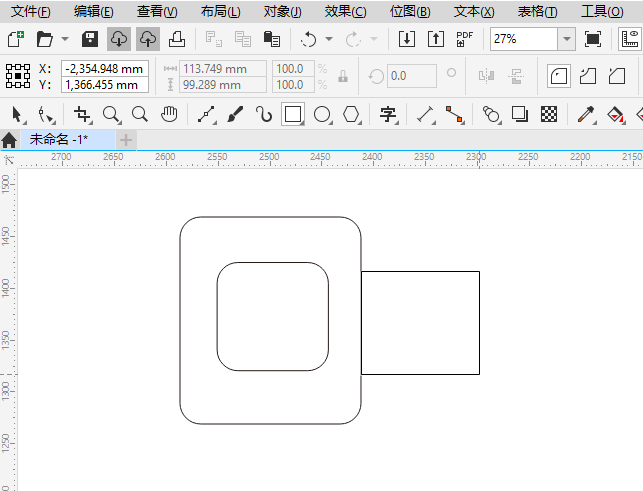Screen dimensions: 643x491
Task: Select the Shape edit tool
Action: pos(46,114)
